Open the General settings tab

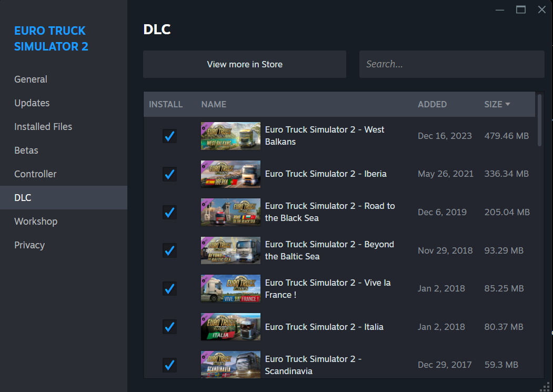[x=64, y=79]
